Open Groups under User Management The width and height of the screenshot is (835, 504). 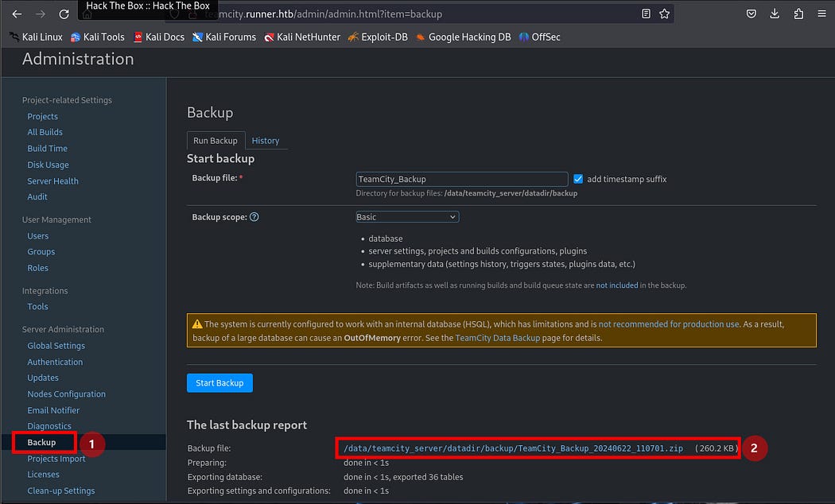[41, 252]
